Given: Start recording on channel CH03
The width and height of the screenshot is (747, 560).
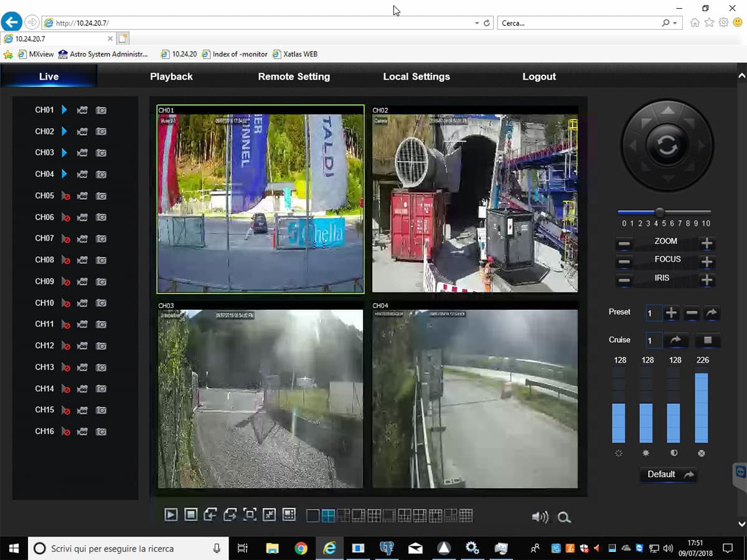Looking at the screenshot, I should click(x=82, y=153).
